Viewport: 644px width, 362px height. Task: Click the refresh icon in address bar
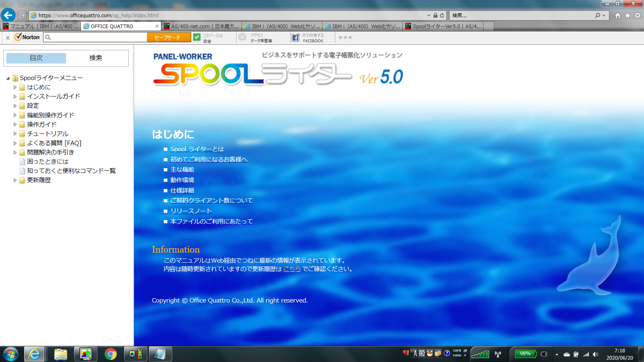[442, 15]
